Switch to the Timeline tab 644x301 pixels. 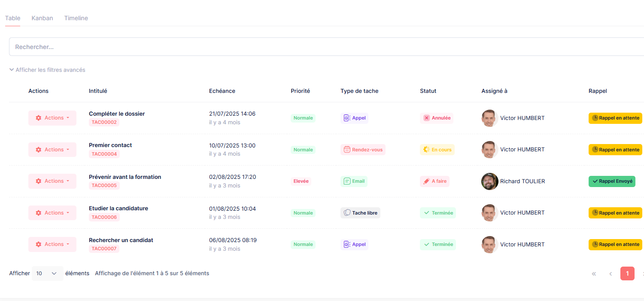coord(76,18)
